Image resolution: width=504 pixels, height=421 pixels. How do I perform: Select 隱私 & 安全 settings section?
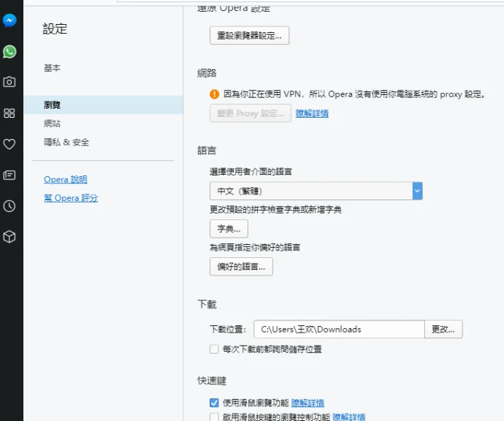[66, 142]
